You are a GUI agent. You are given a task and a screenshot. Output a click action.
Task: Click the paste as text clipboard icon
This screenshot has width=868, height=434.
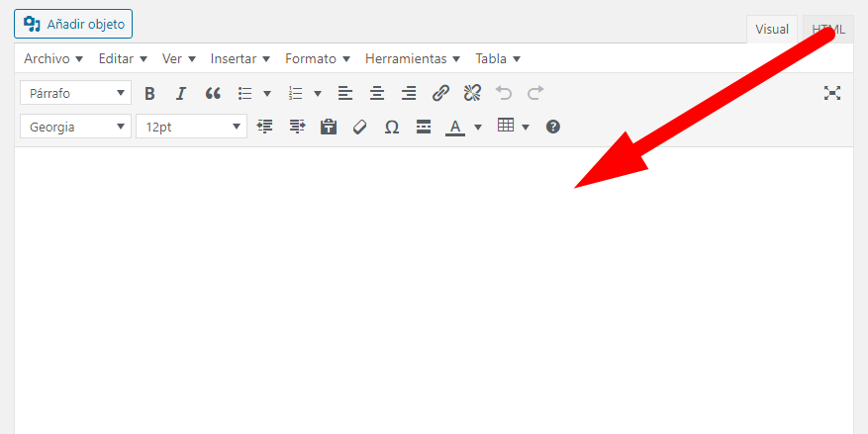[329, 128]
